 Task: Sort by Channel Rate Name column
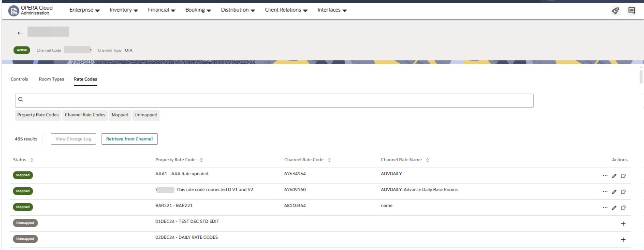pyautogui.click(x=427, y=160)
